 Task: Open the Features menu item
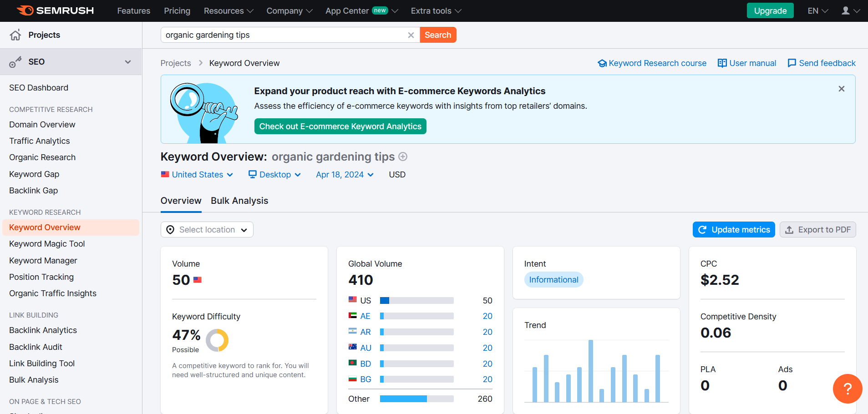(x=134, y=10)
